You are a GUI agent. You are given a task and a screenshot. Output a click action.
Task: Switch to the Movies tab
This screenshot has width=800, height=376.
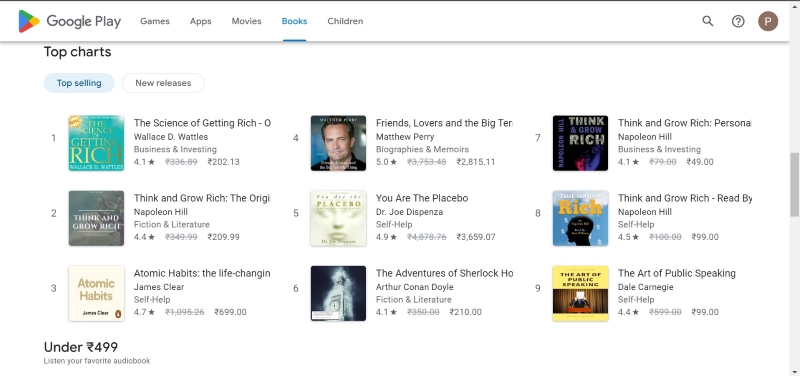coord(246,21)
